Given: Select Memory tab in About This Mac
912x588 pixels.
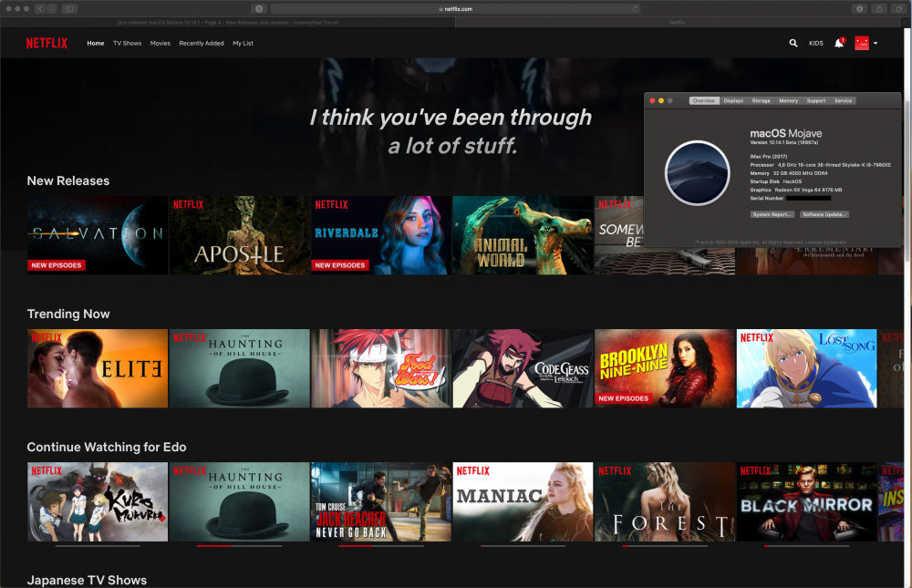Looking at the screenshot, I should click(789, 100).
